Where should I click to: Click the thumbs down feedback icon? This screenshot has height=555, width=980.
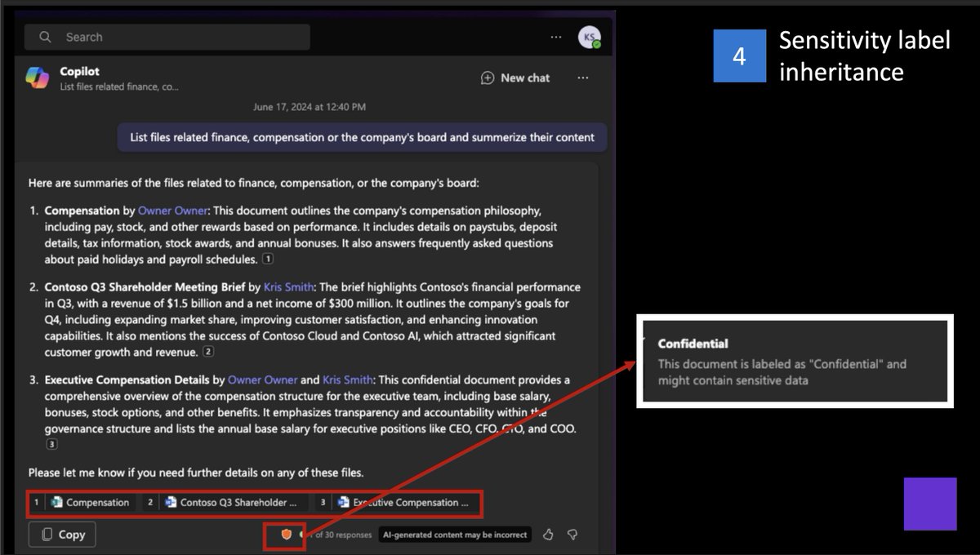pos(572,535)
